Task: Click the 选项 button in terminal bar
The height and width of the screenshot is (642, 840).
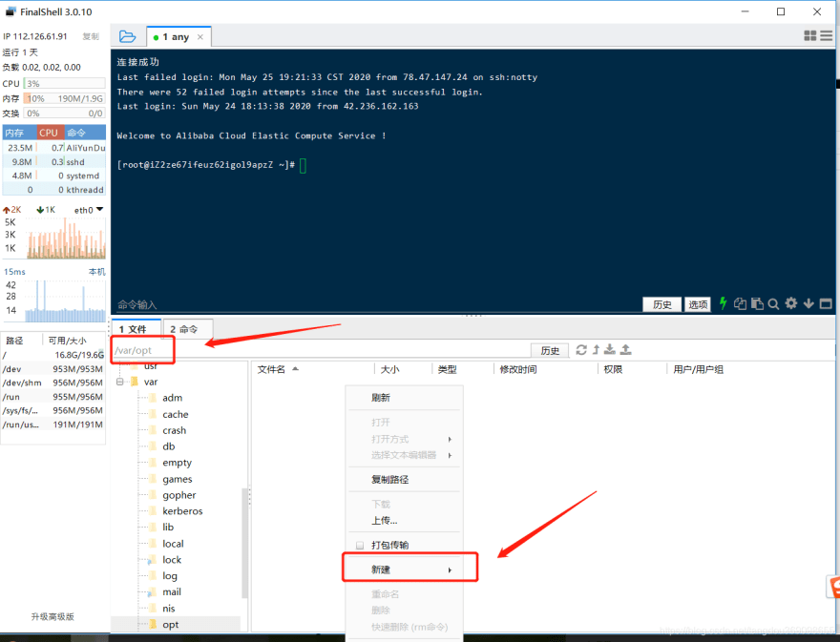Action: tap(698, 304)
